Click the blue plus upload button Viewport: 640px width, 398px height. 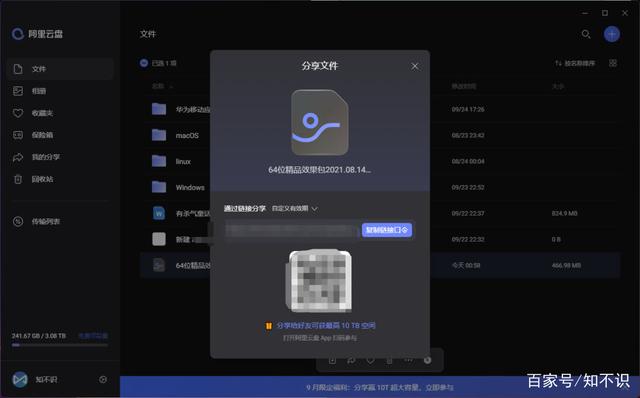(611, 34)
